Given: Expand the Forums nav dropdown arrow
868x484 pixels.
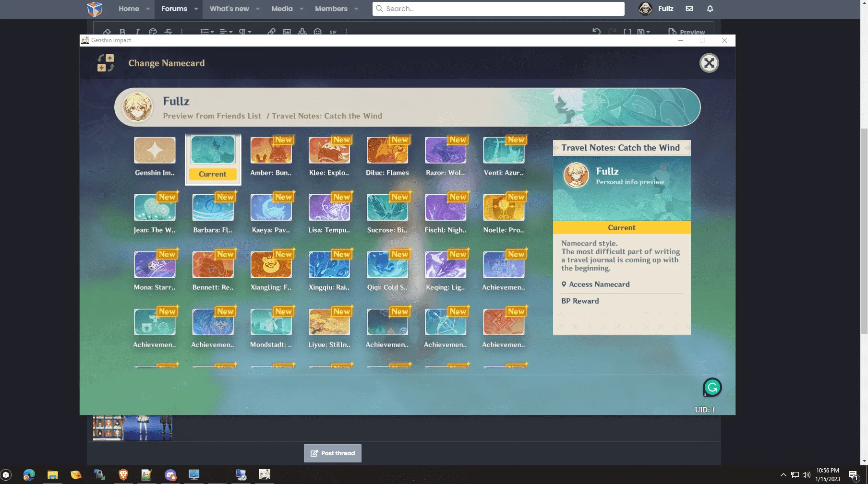Looking at the screenshot, I should [196, 9].
